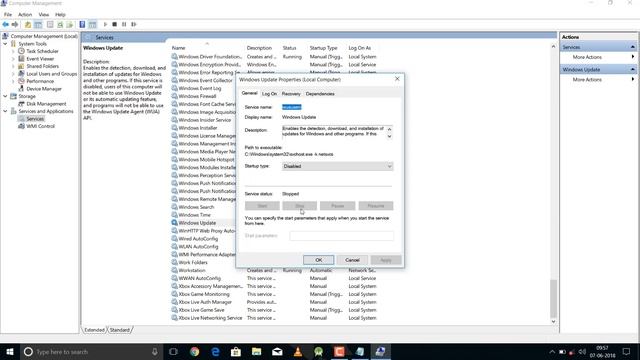Click the Taskbar search box

pyautogui.click(x=91, y=351)
